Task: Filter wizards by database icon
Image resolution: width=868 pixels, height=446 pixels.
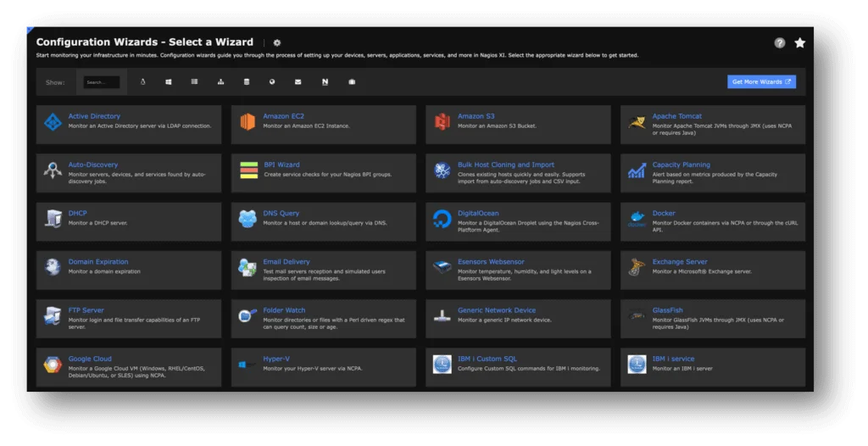Action: 247,82
